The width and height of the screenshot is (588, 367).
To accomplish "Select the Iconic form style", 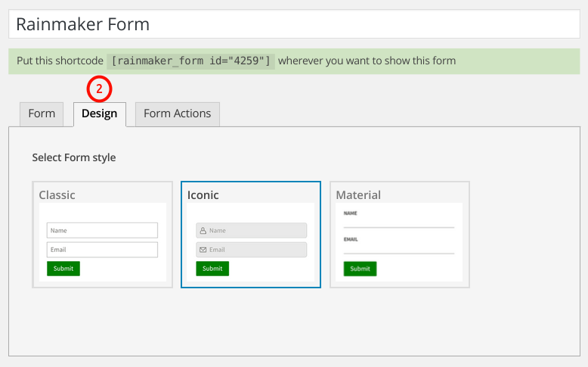I will pyautogui.click(x=251, y=235).
